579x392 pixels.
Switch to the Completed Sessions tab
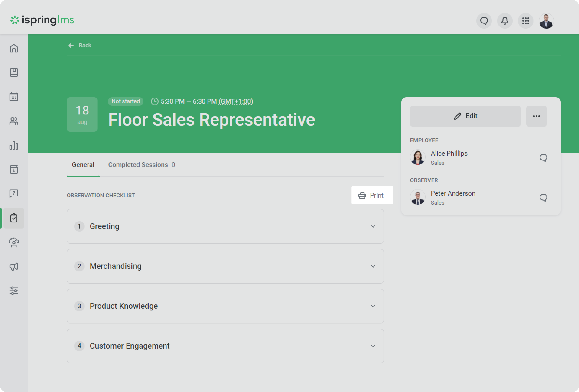coord(141,165)
